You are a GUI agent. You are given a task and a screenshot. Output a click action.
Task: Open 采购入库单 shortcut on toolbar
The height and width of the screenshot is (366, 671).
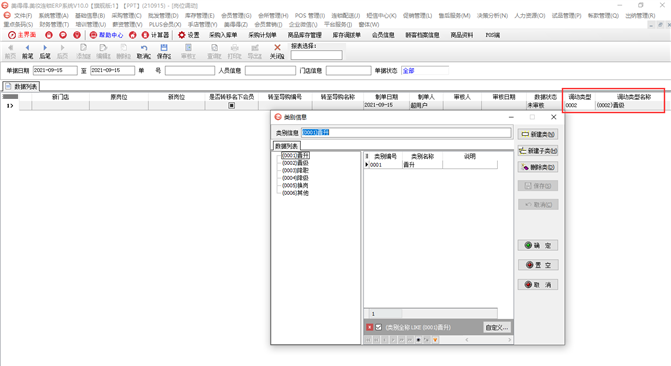pyautogui.click(x=223, y=35)
